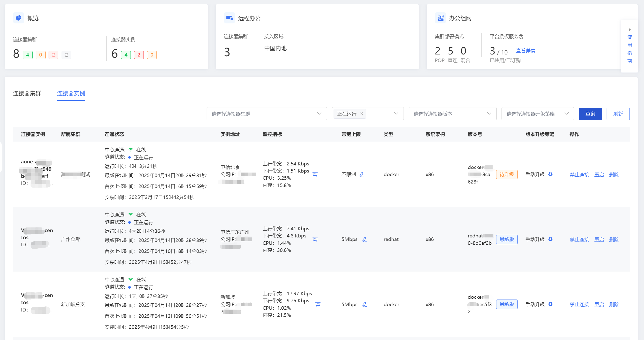This screenshot has height=340, width=644.
Task: Click orange cluster count badge 0
Action: 40,55
